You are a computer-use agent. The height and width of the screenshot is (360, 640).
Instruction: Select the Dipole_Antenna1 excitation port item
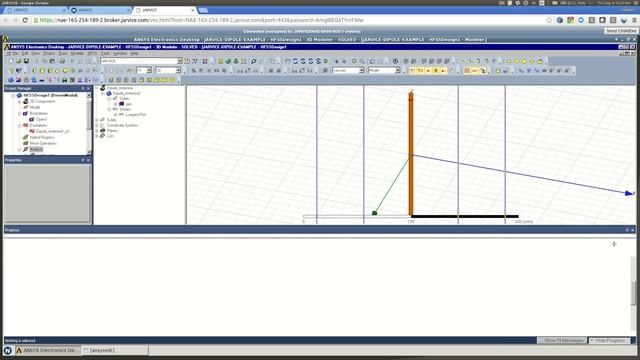click(53, 131)
